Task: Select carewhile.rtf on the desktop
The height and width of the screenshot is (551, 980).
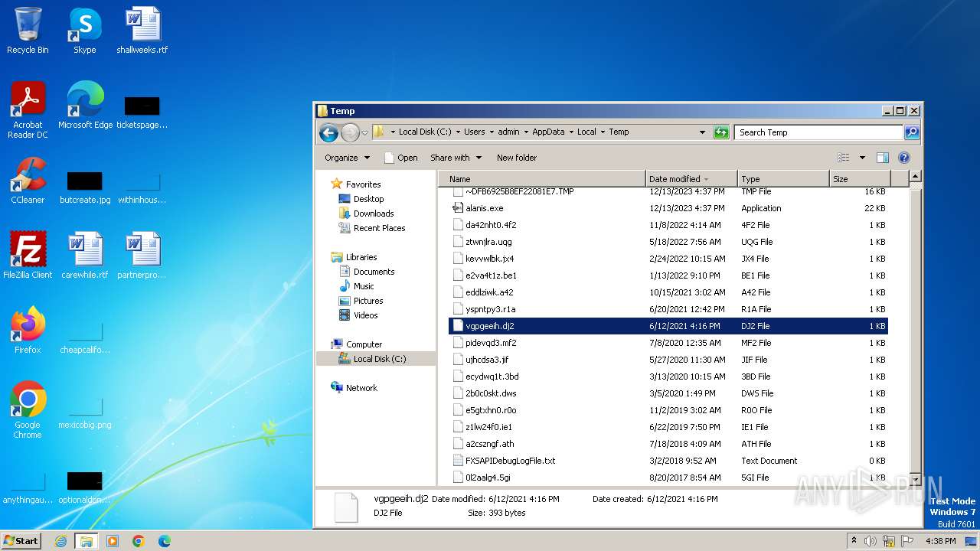Action: [85, 256]
